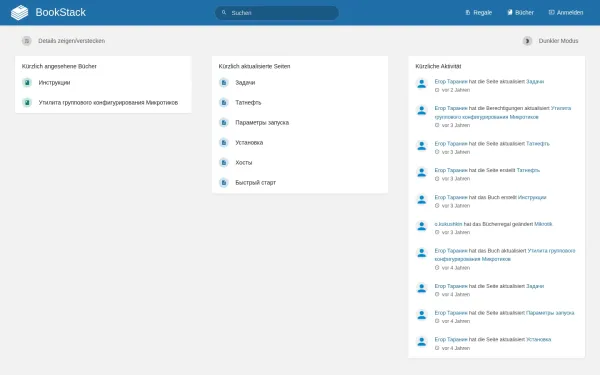
Task: Click the magnifier search icon
Action: 224,13
